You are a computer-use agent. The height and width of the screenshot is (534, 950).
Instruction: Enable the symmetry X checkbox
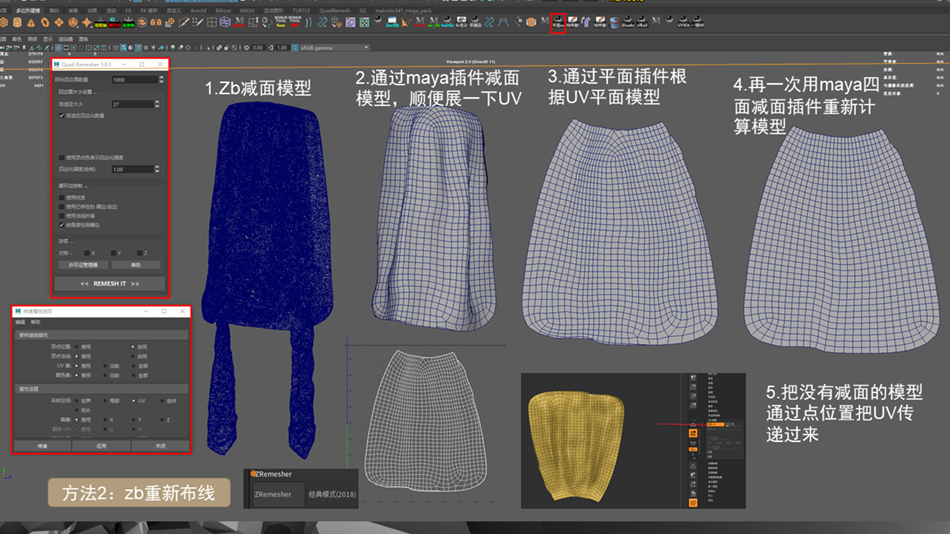click(x=87, y=253)
